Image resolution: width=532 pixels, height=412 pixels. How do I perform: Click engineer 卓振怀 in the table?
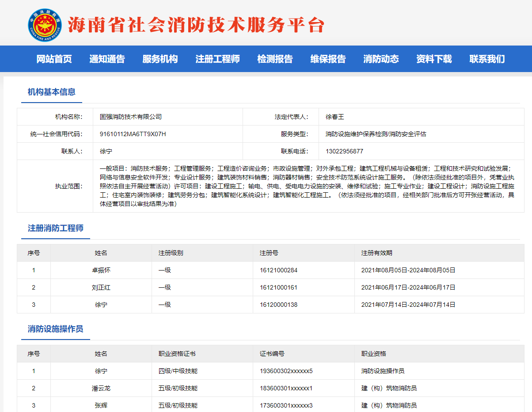101,270
